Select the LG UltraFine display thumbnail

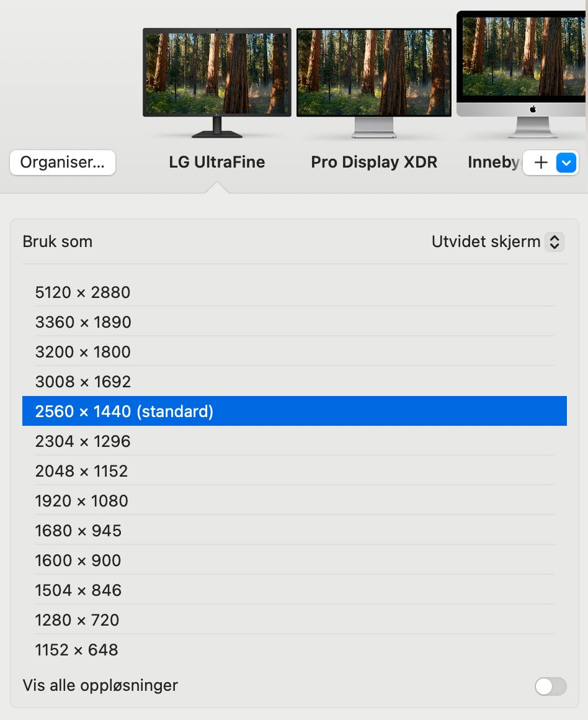(x=217, y=83)
